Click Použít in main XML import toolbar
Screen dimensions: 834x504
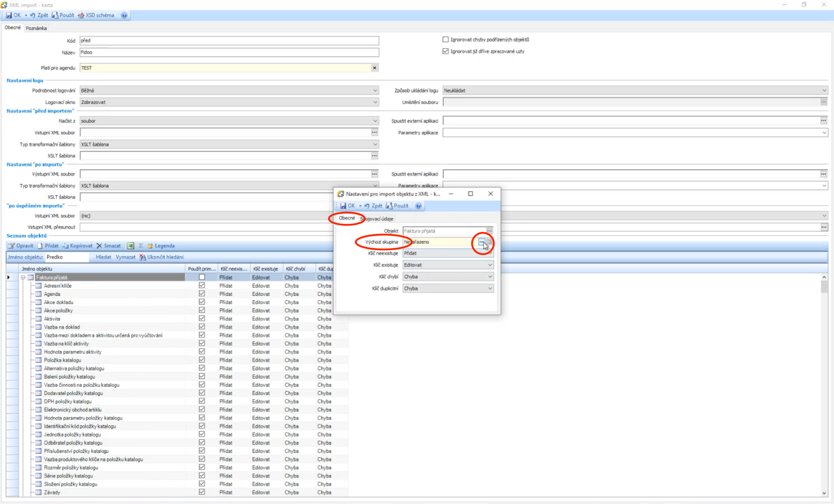63,15
